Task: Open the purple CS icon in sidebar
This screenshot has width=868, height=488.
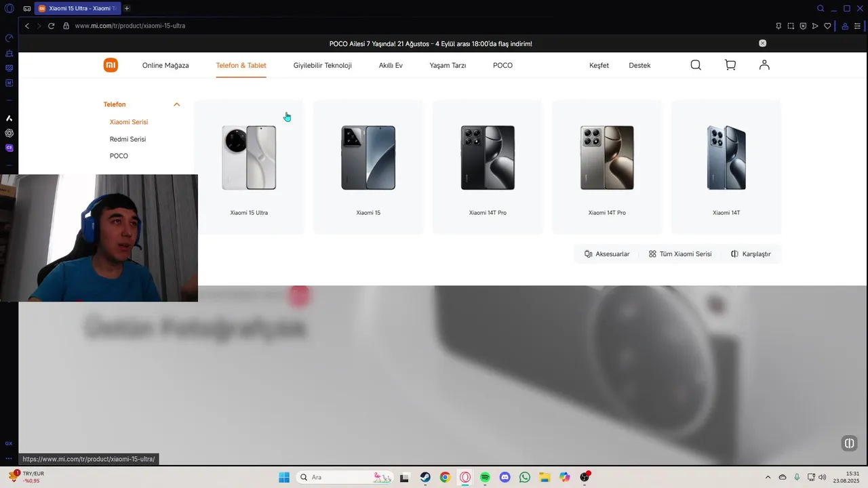Action: tap(9, 148)
